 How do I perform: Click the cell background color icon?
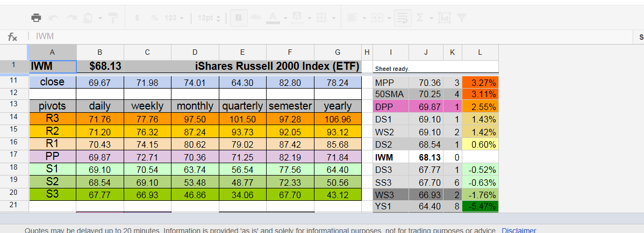pos(298,18)
